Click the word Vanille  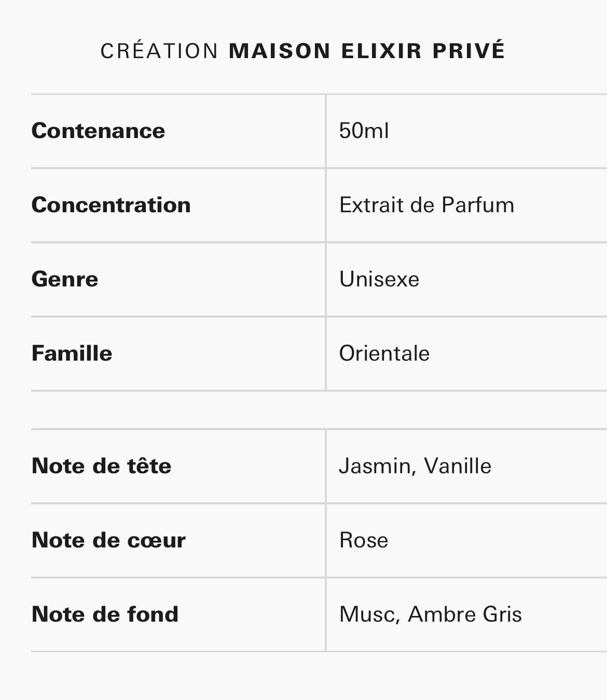pos(458,466)
